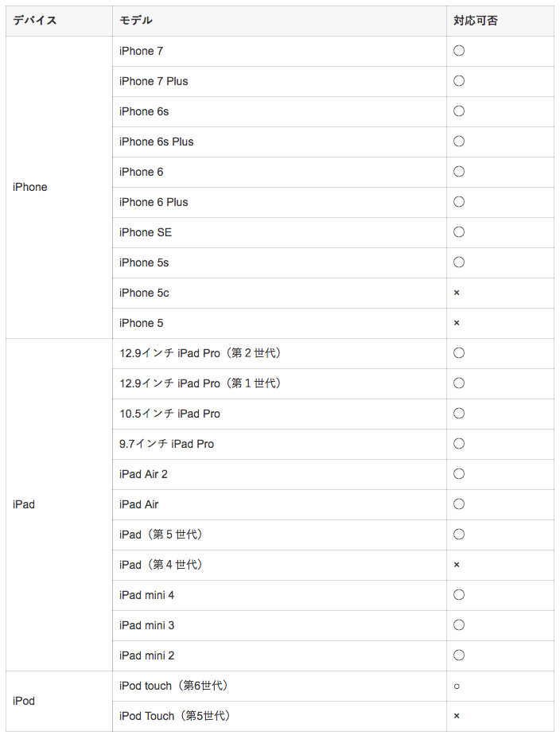Click the iPad device category cell
This screenshot has height=739, width=560.
59,504
